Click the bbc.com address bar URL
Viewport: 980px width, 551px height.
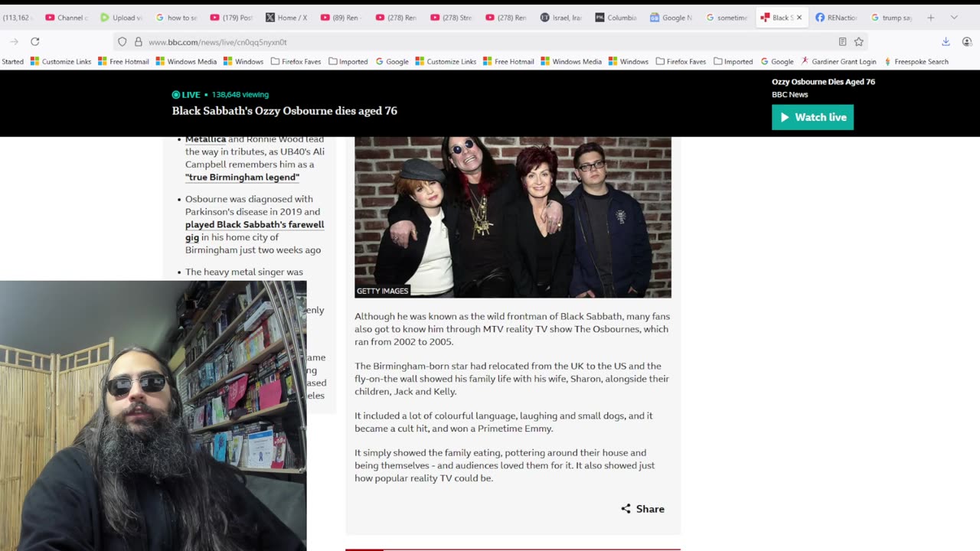(217, 42)
